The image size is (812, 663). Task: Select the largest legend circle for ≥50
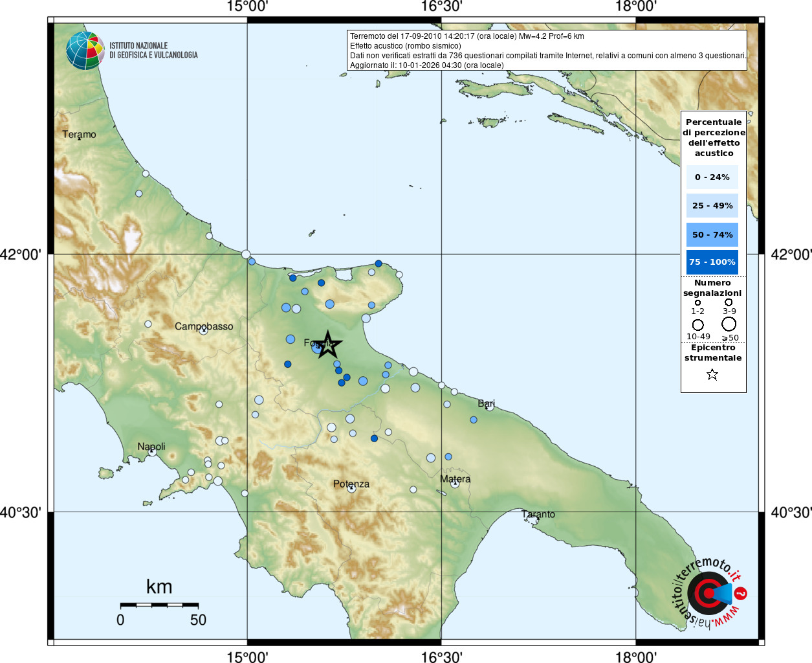tap(729, 324)
